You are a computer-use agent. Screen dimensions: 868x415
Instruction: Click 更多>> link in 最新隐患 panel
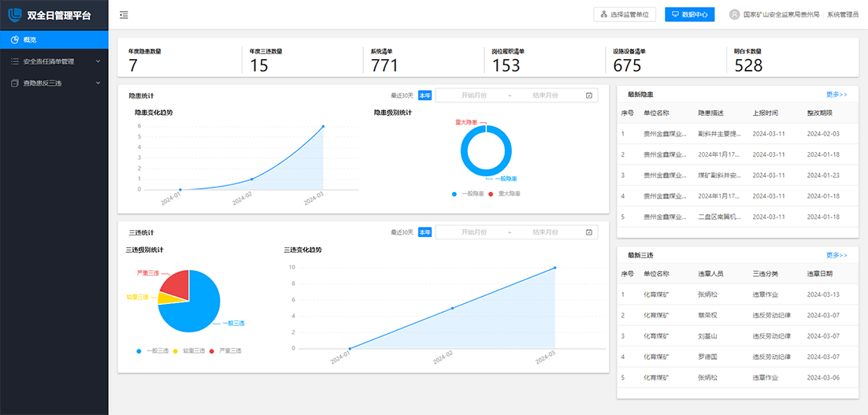[836, 94]
